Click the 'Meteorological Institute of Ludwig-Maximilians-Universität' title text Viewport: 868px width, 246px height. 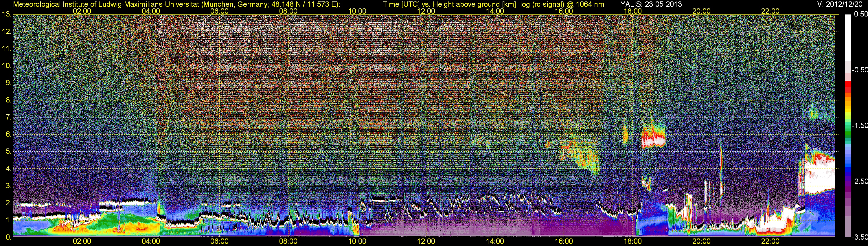[106, 4]
